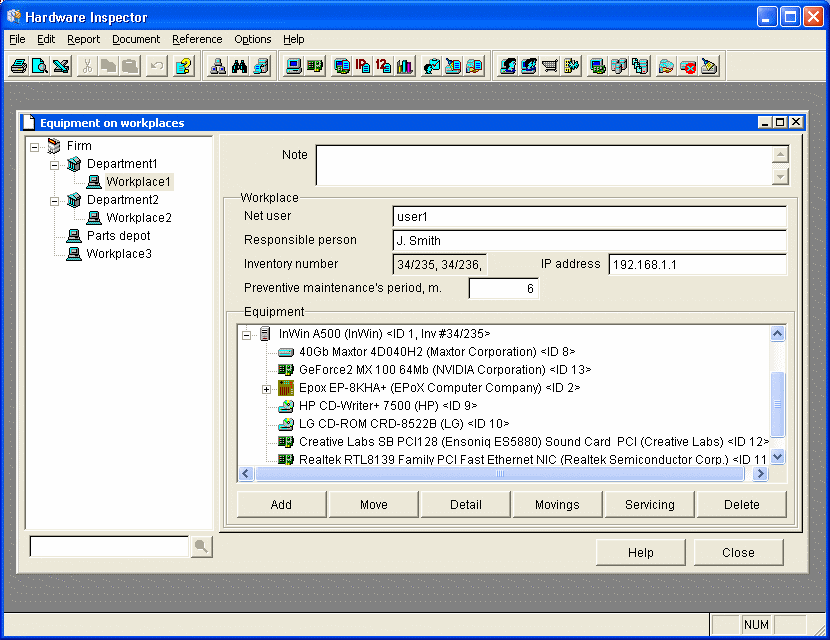Click the Net user field
This screenshot has height=640, width=830.
(589, 217)
